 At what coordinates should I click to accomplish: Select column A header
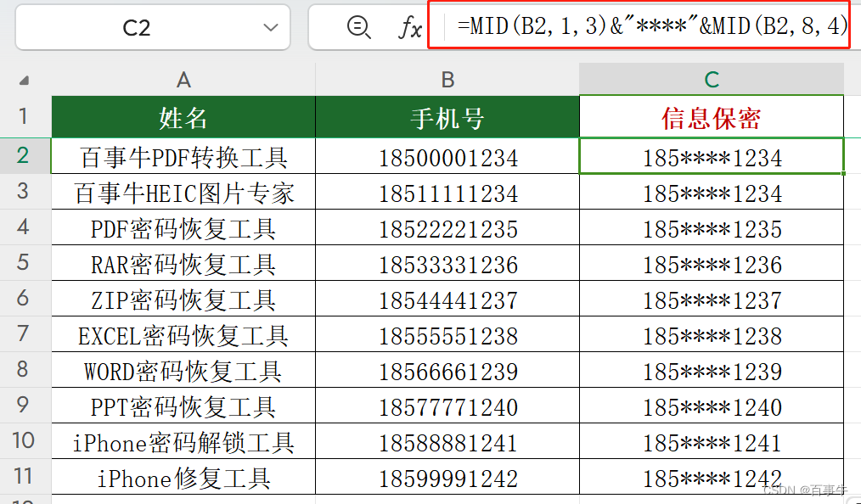183,80
